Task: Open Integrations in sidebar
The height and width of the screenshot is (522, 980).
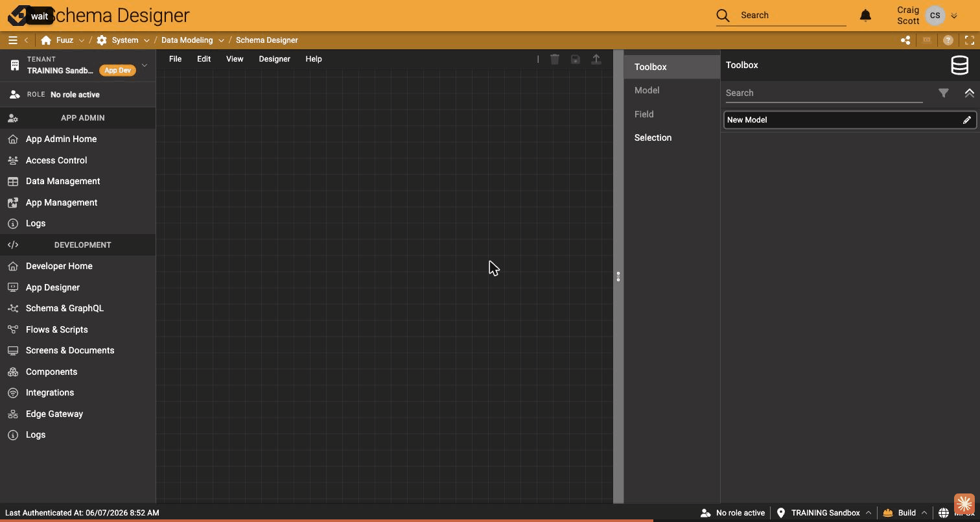Action: point(78,392)
